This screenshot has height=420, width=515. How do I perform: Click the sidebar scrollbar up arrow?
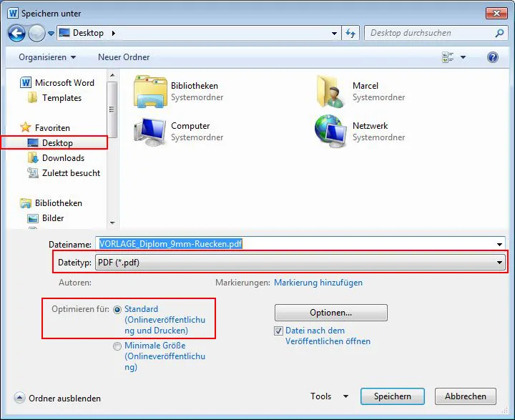[x=112, y=75]
